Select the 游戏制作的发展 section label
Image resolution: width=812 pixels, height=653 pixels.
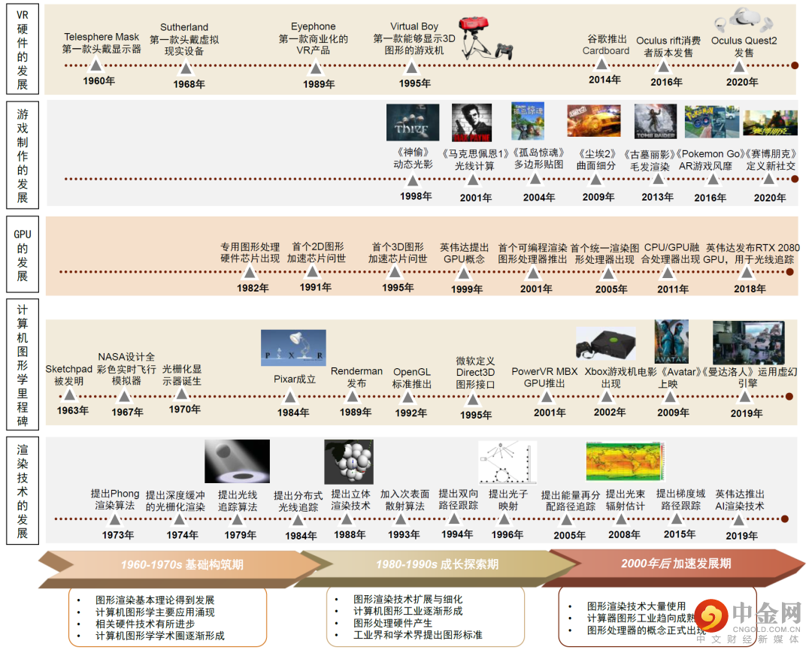click(x=23, y=156)
